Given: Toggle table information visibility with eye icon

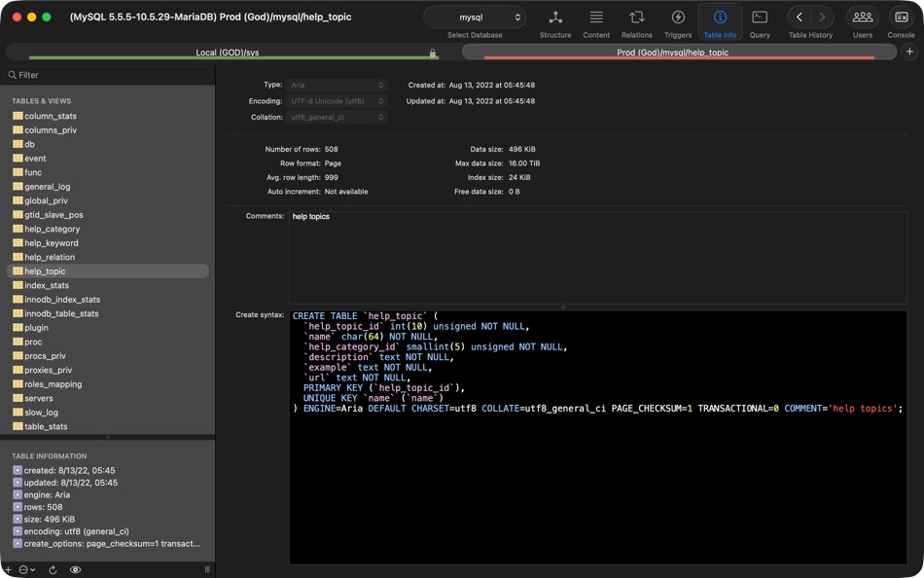Looking at the screenshot, I should [x=75, y=569].
